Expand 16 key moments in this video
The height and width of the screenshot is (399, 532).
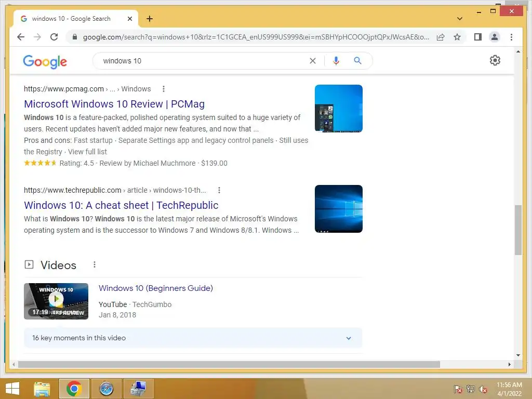193,338
